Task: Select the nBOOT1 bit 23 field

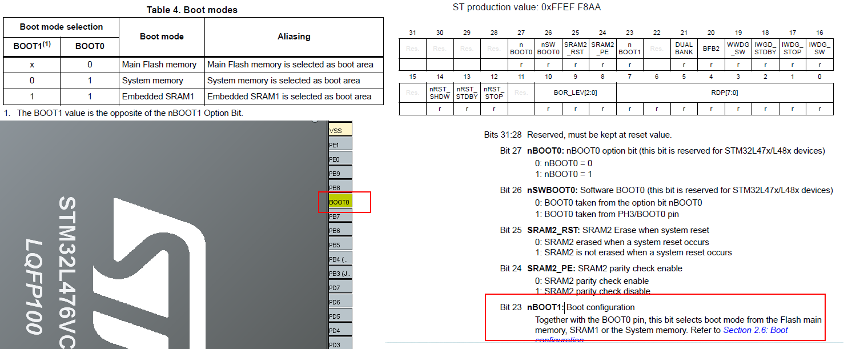Action: 629,49
